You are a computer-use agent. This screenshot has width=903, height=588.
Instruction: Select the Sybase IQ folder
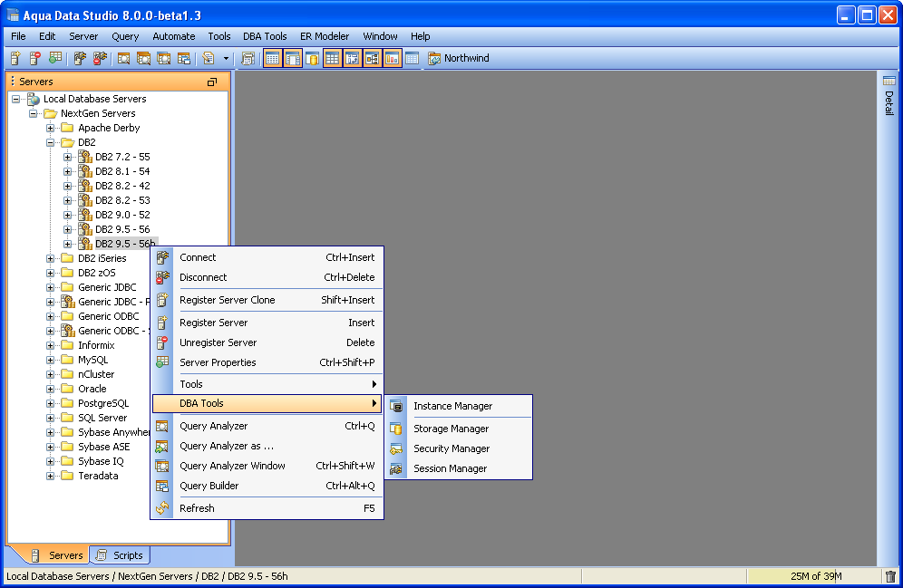coord(101,461)
